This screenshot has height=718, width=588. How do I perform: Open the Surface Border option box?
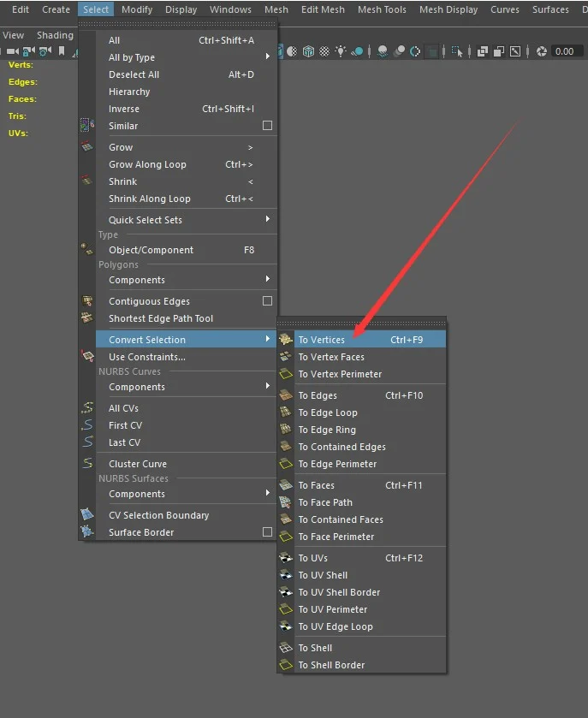267,531
